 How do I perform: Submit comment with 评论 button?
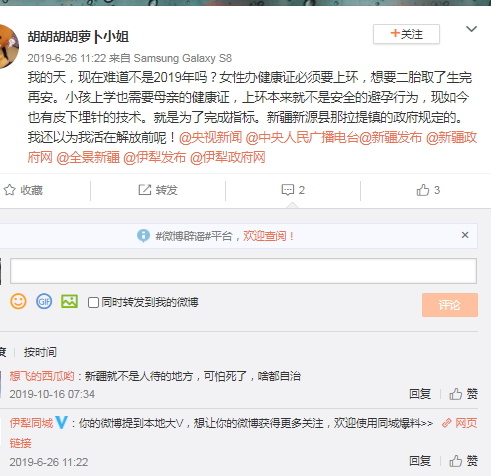450,305
